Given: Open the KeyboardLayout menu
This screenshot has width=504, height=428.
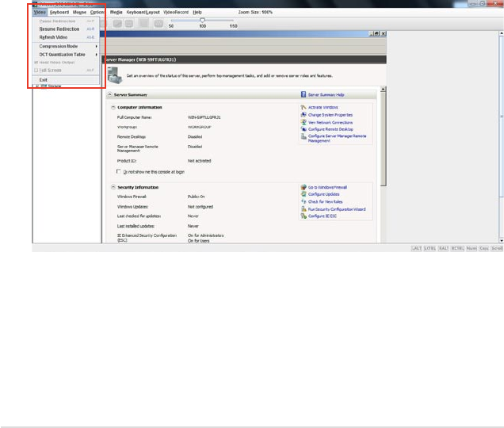Looking at the screenshot, I should tap(143, 12).
